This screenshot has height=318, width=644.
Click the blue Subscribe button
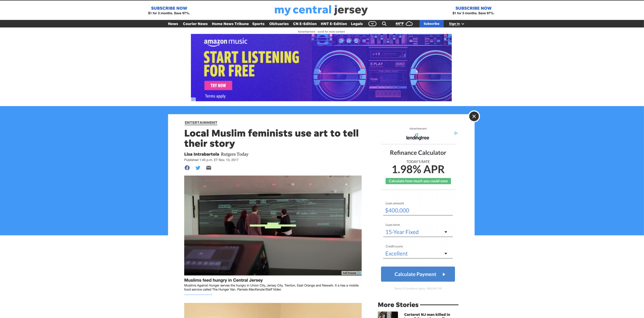pos(431,24)
